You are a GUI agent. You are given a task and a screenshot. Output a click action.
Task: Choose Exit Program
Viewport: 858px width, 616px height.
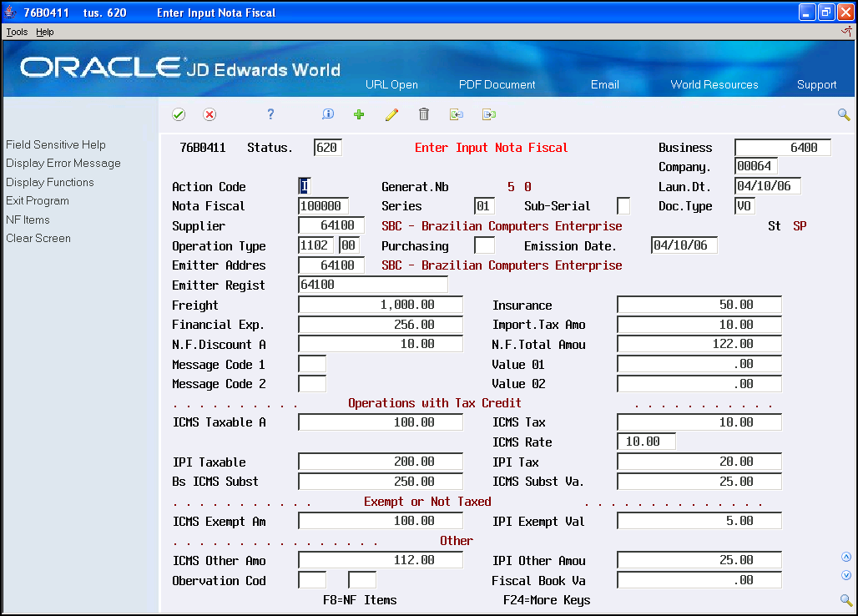pyautogui.click(x=38, y=201)
